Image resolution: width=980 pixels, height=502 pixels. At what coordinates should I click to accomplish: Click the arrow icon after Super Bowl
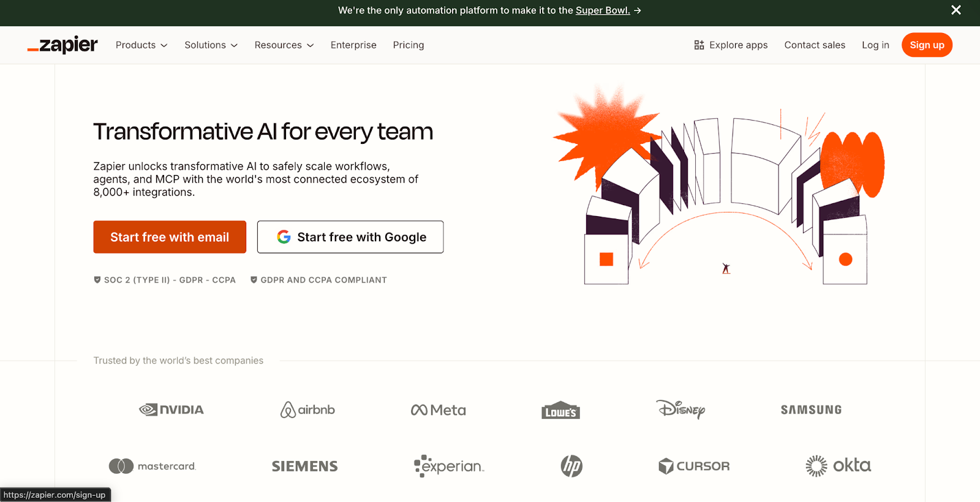coord(638,10)
